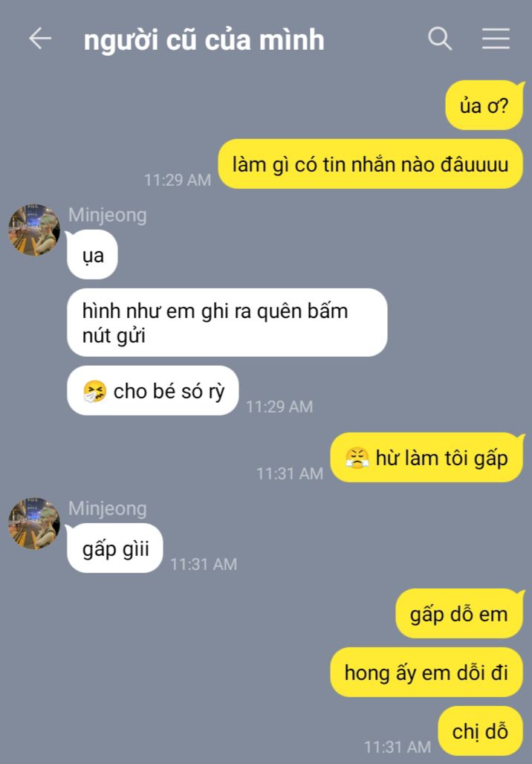Viewport: 532px width, 764px height.
Task: Open the hamburger menu icon
Action: pyautogui.click(x=496, y=39)
